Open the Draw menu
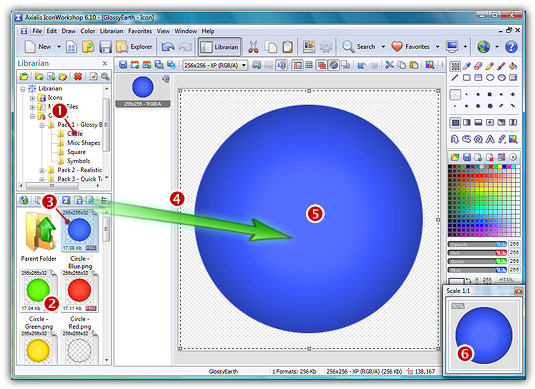The width and height of the screenshot is (535, 389). pyautogui.click(x=69, y=31)
